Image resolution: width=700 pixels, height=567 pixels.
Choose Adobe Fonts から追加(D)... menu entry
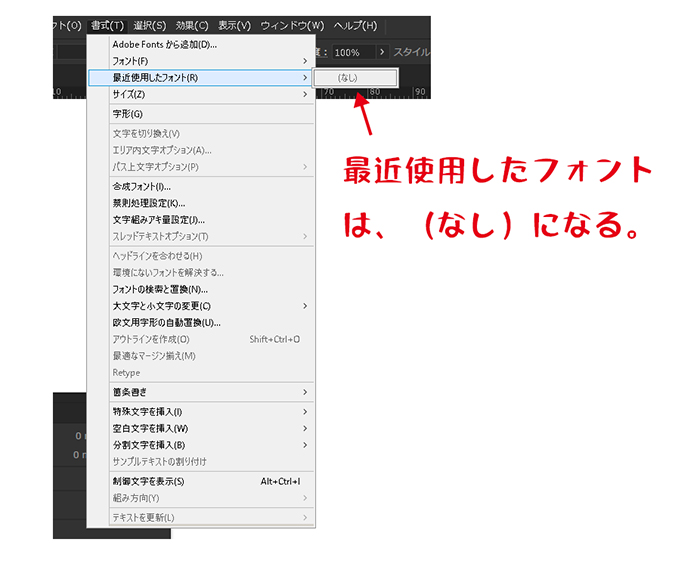(x=165, y=44)
